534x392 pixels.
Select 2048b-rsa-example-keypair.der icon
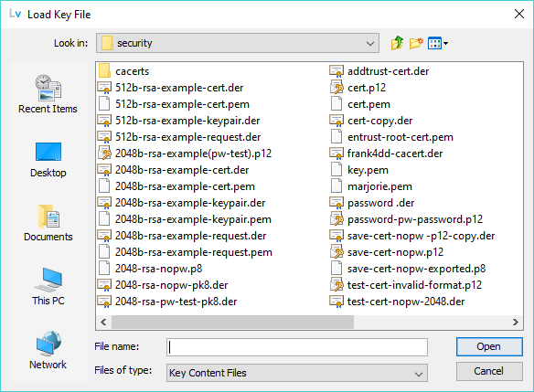(104, 203)
